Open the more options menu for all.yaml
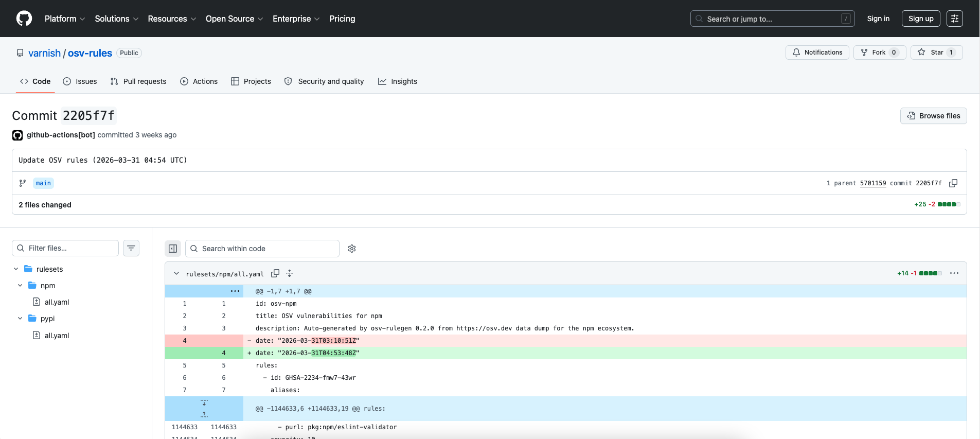This screenshot has width=980, height=439. [x=954, y=273]
